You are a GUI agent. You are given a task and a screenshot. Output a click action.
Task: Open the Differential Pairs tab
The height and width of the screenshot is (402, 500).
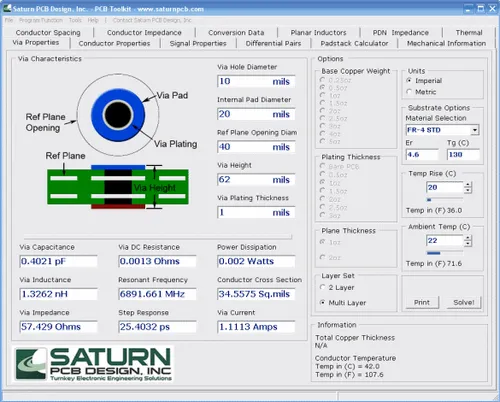273,43
